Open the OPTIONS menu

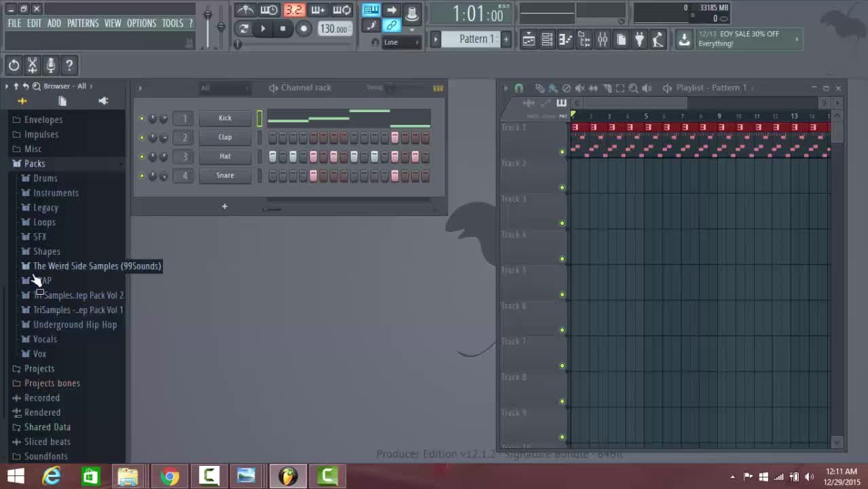click(141, 22)
